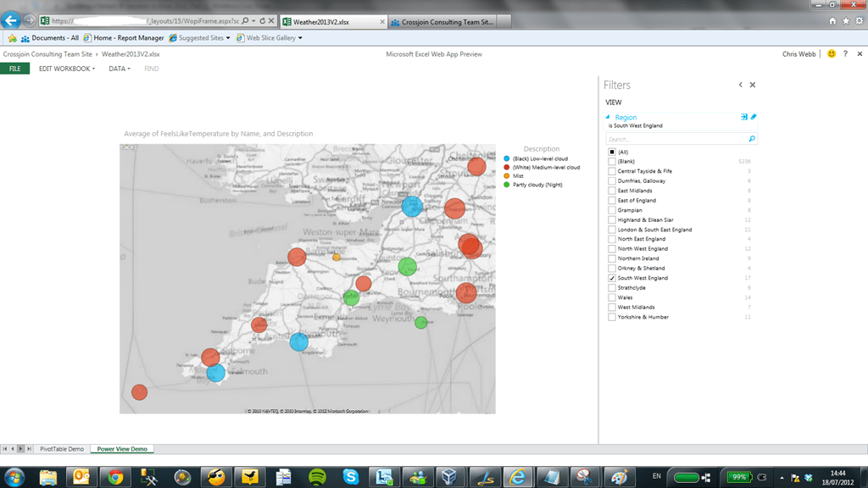Check London & South East England
Screen dimensions: 868x488
click(612, 230)
